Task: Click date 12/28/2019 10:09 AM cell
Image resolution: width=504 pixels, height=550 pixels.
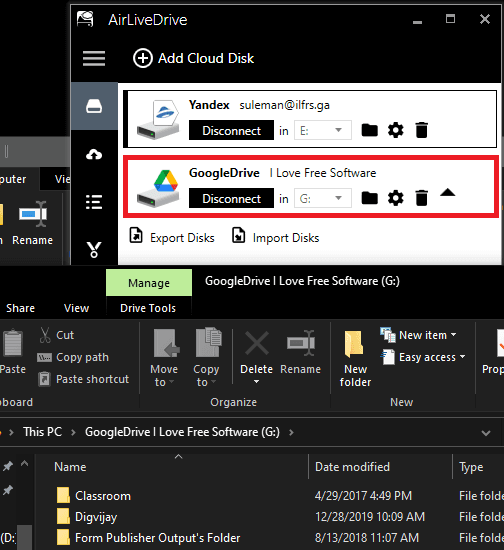Action: [370, 517]
